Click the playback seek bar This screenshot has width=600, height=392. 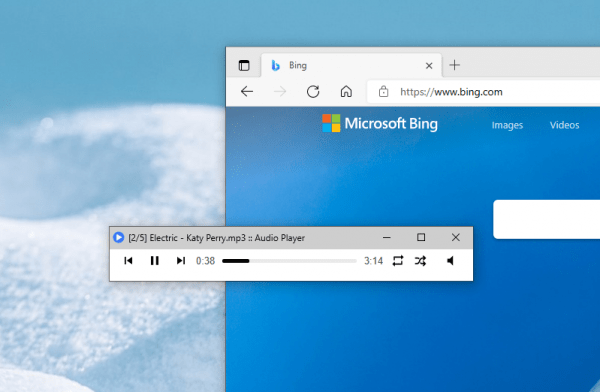click(289, 261)
